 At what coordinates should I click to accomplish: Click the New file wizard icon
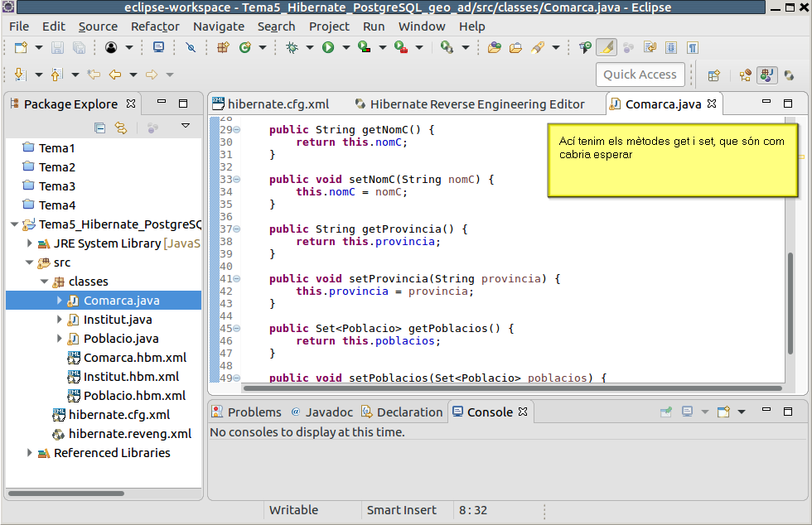point(20,47)
